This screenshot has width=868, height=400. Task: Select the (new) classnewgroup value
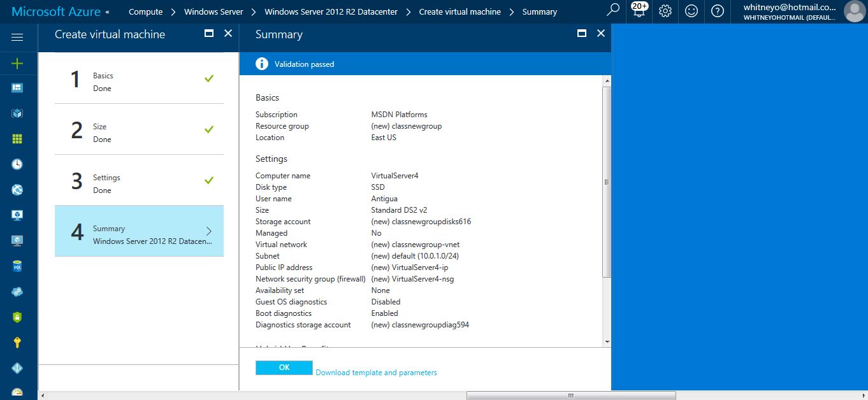406,126
